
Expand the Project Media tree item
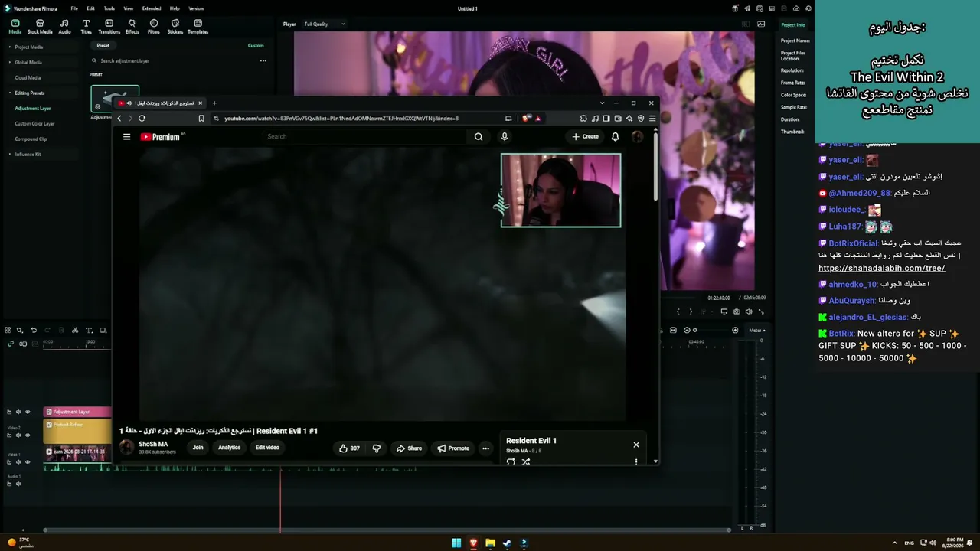[x=9, y=47]
